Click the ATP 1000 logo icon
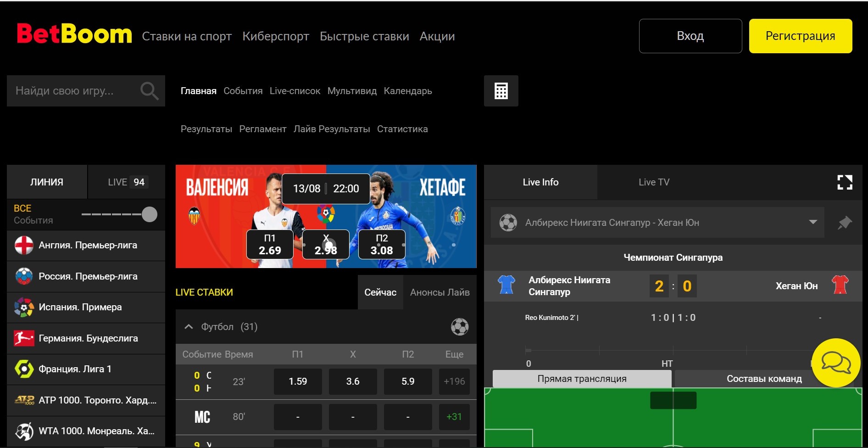 [24, 400]
